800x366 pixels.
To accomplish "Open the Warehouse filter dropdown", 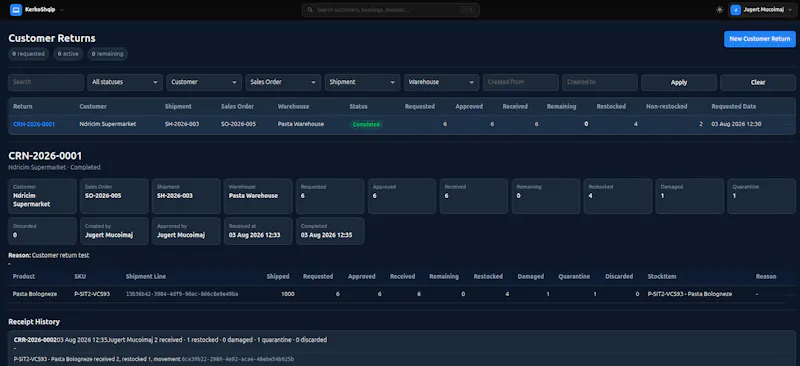I will click(442, 82).
